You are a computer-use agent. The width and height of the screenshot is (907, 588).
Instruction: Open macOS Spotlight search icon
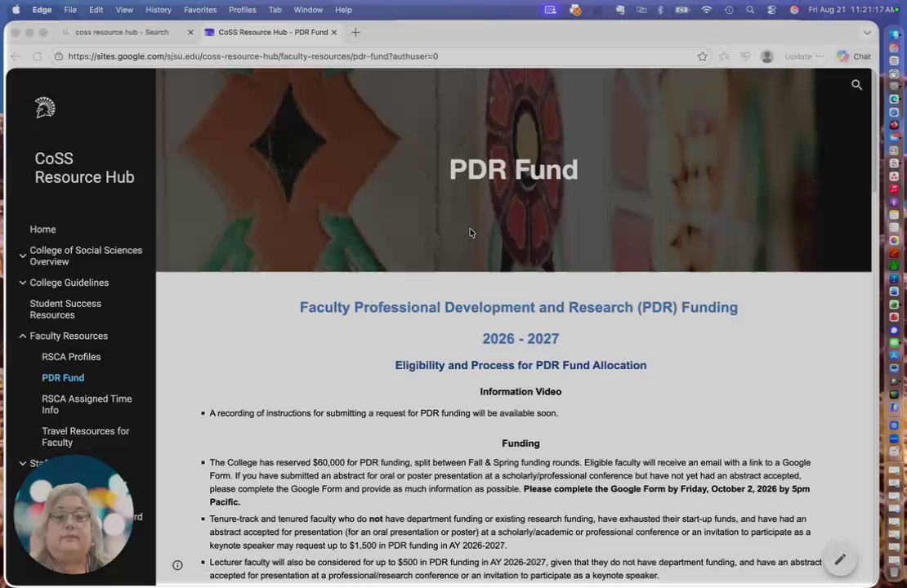tap(749, 10)
